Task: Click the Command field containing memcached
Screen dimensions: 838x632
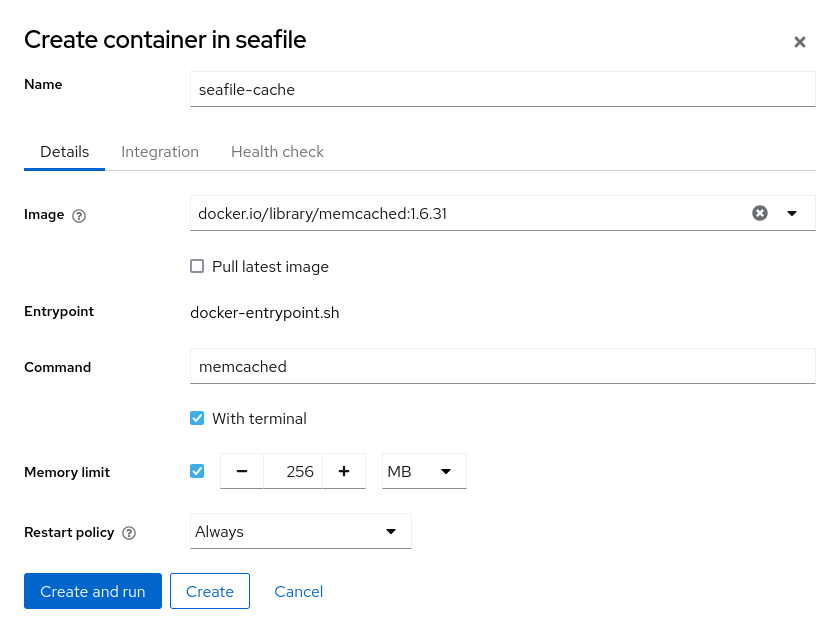Action: 502,367
